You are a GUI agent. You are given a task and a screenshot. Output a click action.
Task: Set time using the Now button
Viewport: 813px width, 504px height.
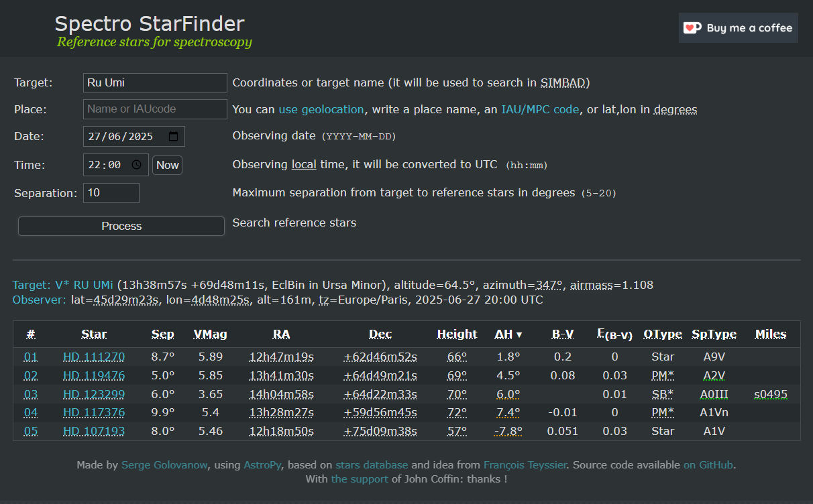pos(167,165)
